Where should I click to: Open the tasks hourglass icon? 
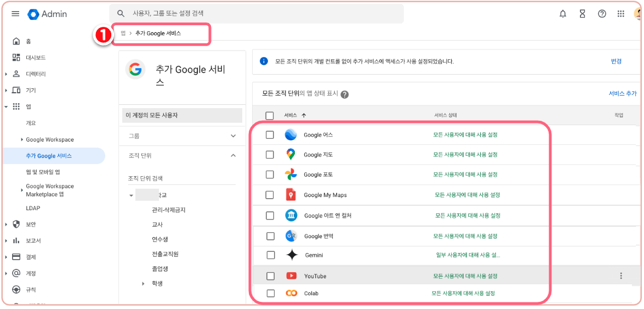[583, 14]
